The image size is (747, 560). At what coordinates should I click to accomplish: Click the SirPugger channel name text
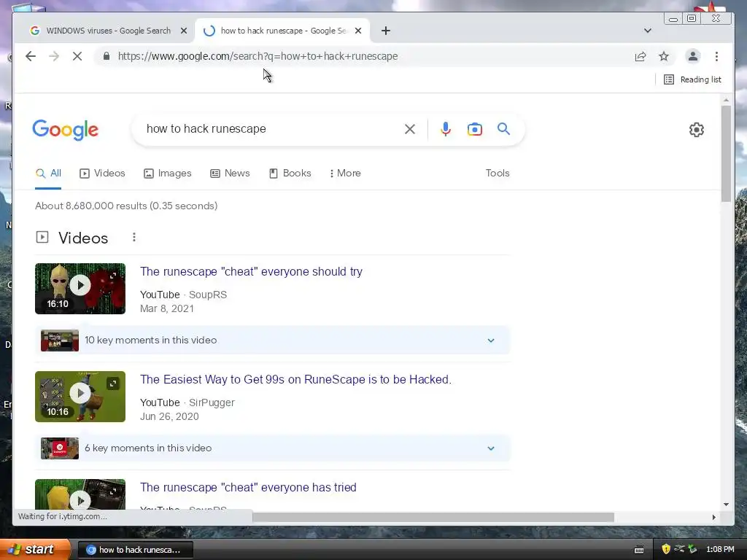pyautogui.click(x=212, y=402)
